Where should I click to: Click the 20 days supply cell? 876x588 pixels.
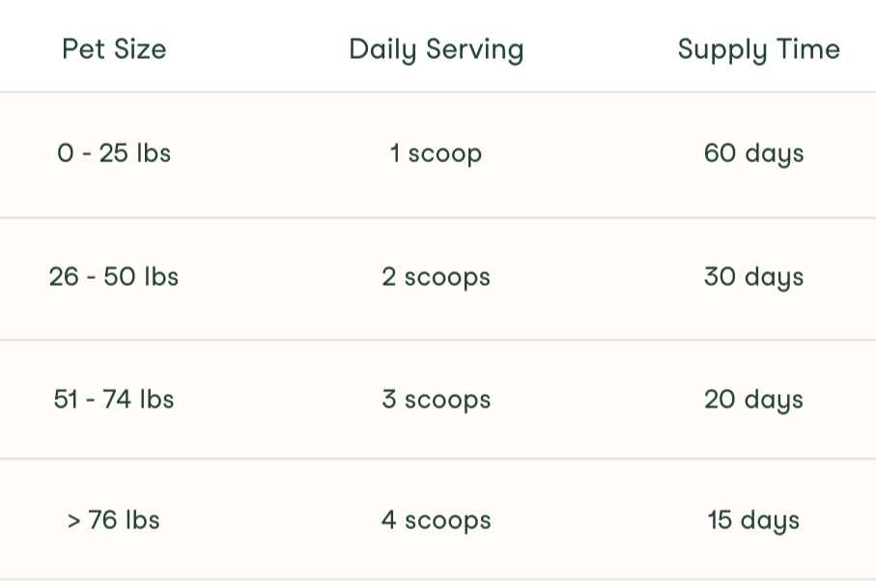pyautogui.click(x=754, y=399)
